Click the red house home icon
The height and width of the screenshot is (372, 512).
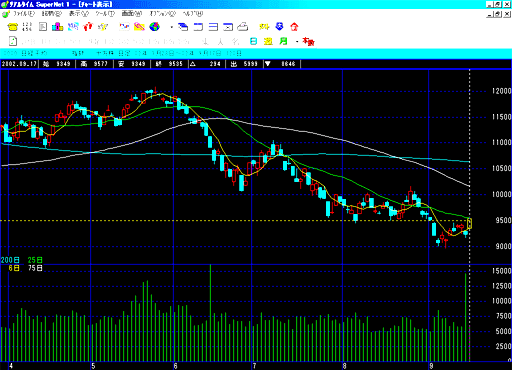point(294,27)
